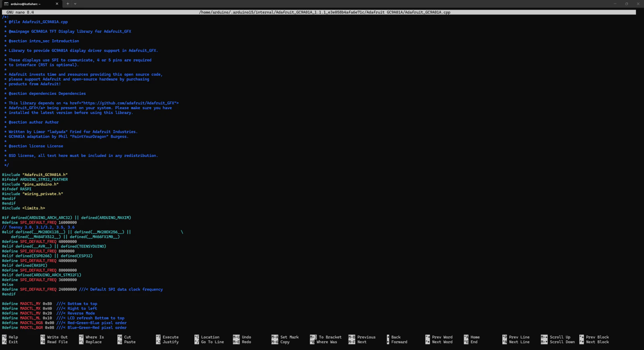
Task: Place cursor on the @file Adafruit_GC9A01A.cpp line
Action: [x=36, y=22]
